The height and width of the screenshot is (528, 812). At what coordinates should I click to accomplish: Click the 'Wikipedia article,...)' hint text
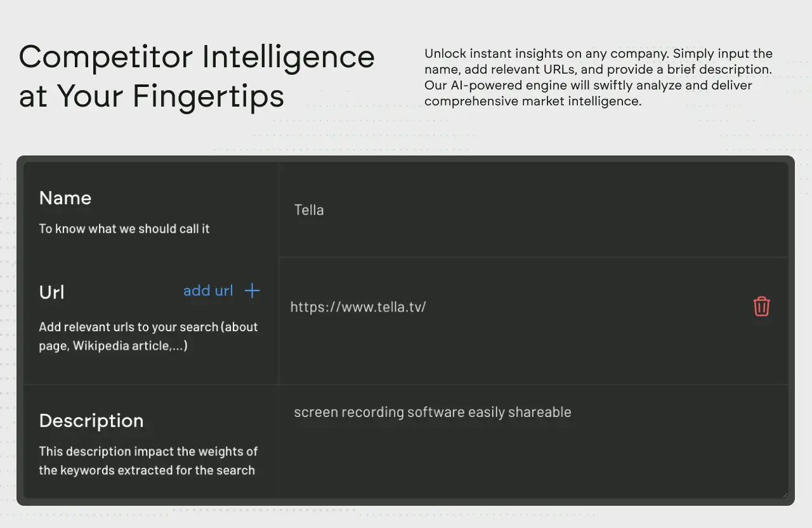130,346
